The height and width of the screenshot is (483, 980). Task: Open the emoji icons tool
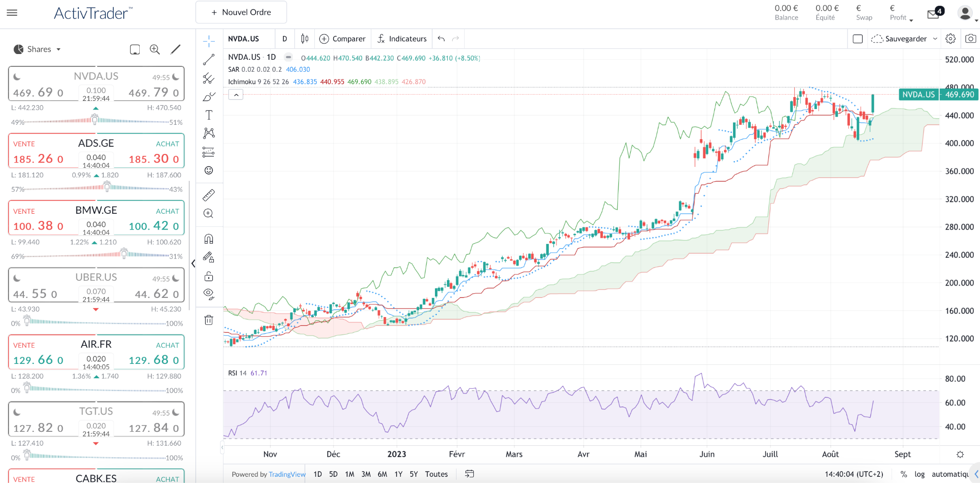(209, 170)
